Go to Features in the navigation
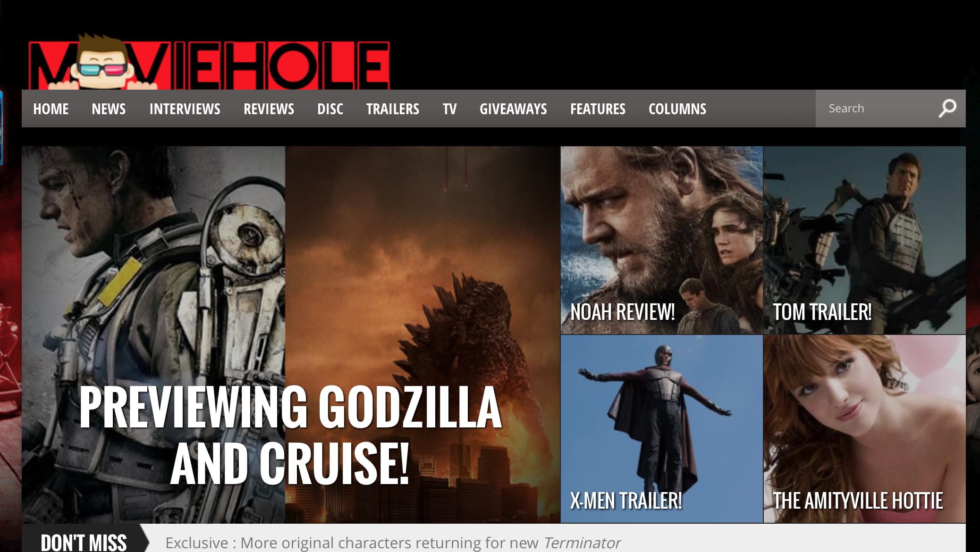 [x=598, y=109]
